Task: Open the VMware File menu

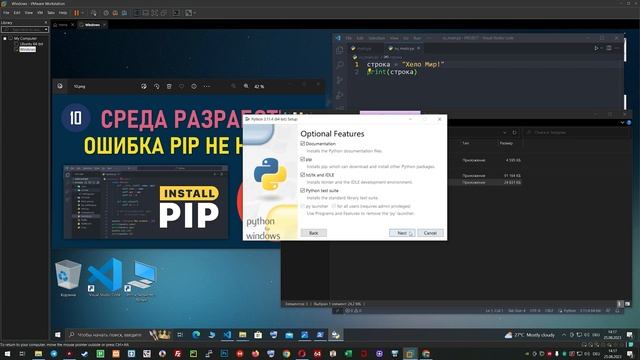Action: [x=6, y=13]
